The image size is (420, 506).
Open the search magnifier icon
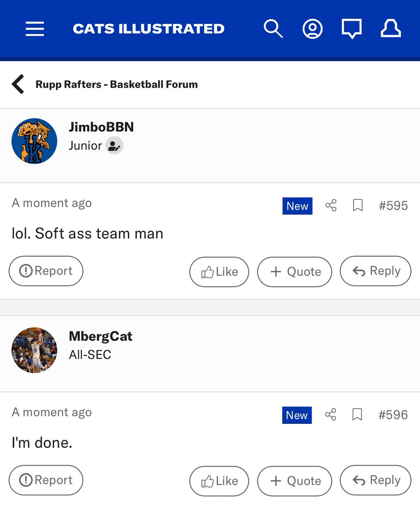(273, 29)
